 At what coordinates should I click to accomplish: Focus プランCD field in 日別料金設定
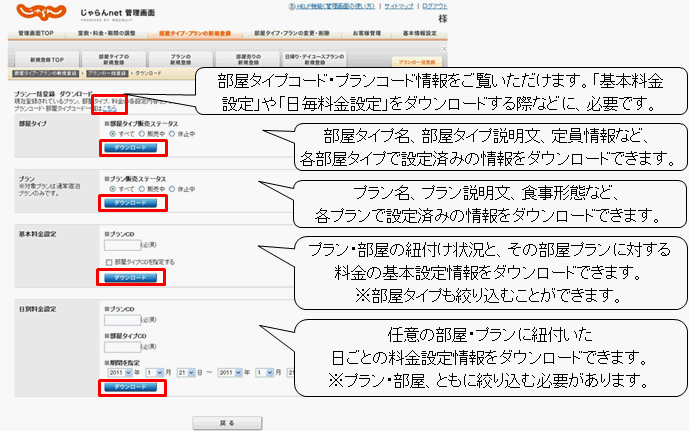(x=122, y=320)
